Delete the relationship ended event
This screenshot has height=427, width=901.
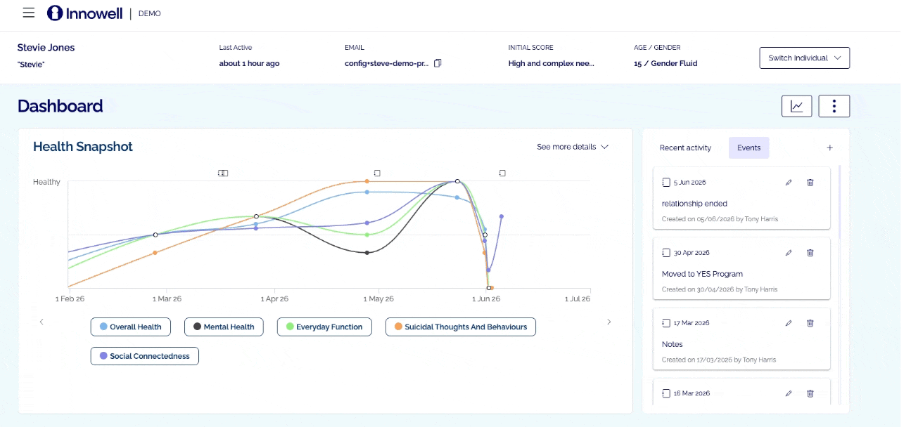(810, 183)
